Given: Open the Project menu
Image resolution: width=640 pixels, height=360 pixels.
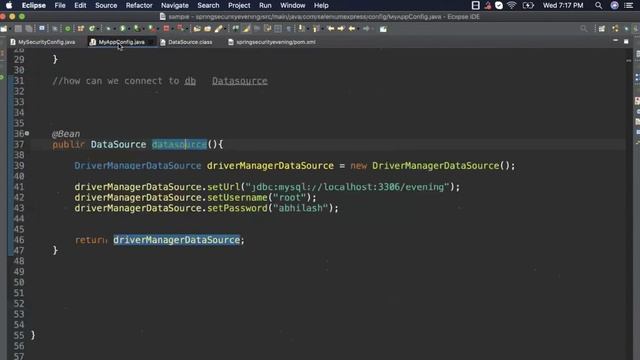Looking at the screenshot, I should 239,5.
